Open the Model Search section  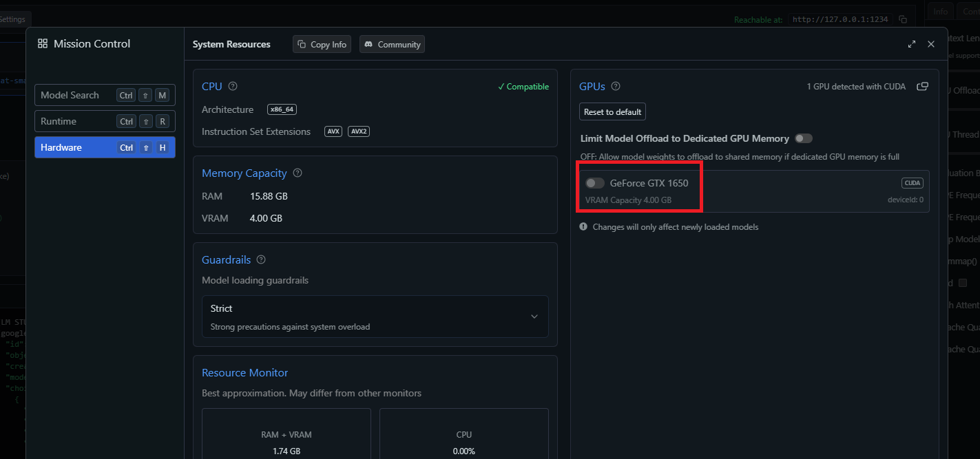[x=105, y=95]
